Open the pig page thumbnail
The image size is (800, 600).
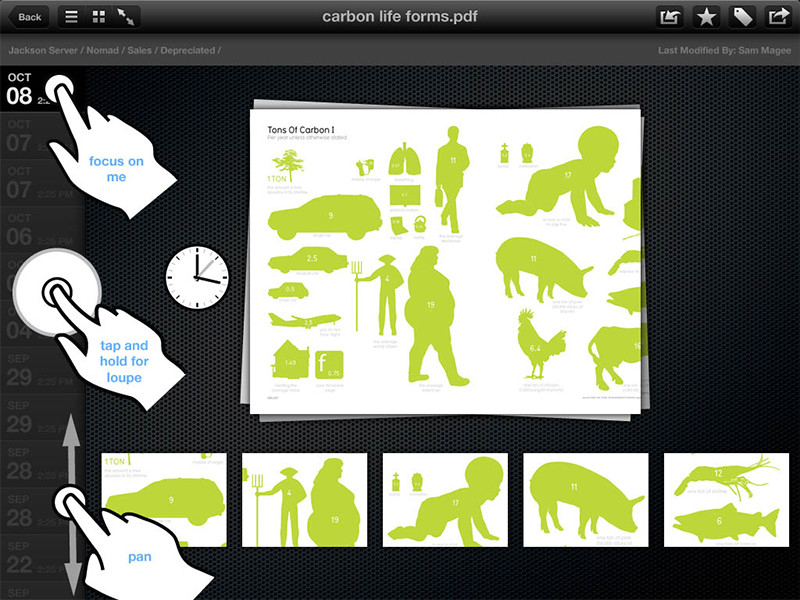tap(586, 499)
